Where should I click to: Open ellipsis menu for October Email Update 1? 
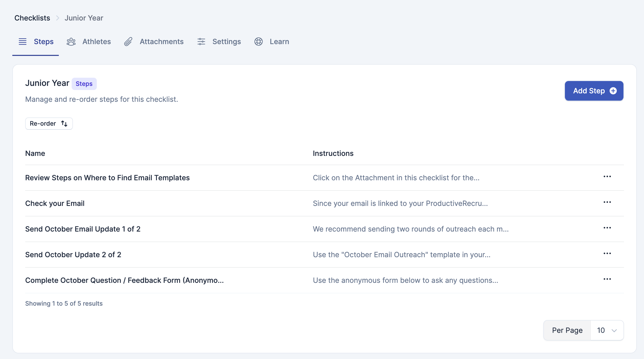pos(607,228)
